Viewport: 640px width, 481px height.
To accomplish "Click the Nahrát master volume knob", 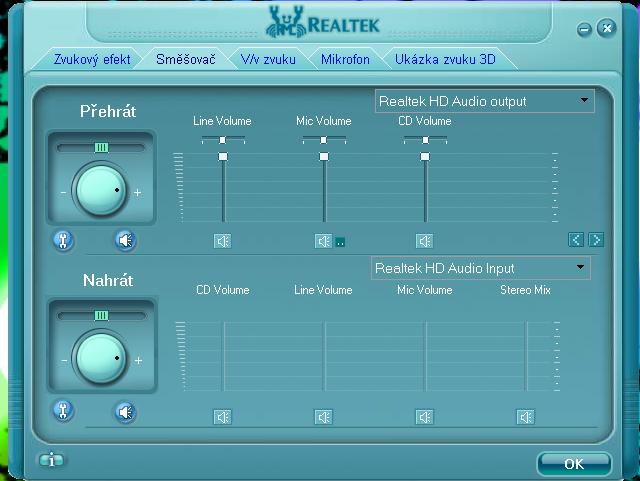I will 101,358.
